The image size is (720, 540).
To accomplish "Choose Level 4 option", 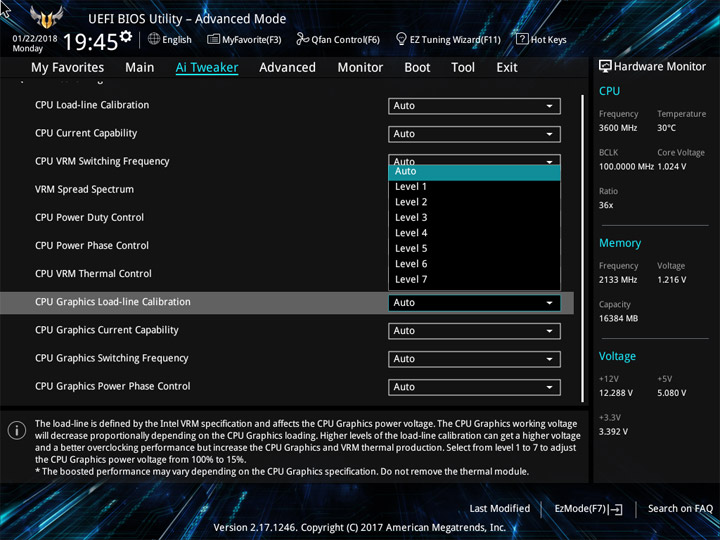I will 474,233.
